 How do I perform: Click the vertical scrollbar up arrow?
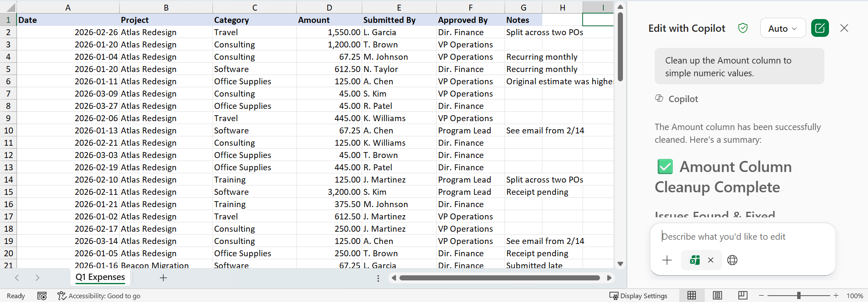coord(620,7)
